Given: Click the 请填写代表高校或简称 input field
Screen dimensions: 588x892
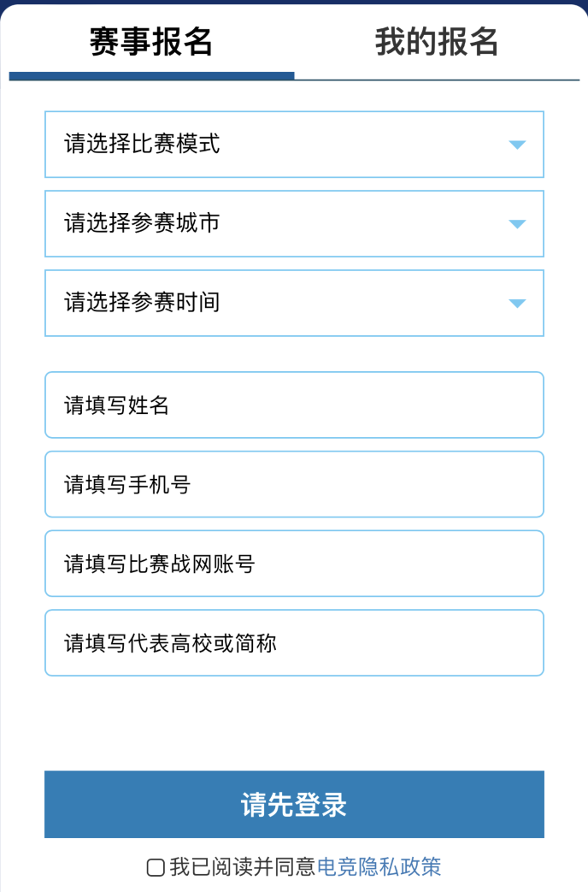Looking at the screenshot, I should pos(294,643).
